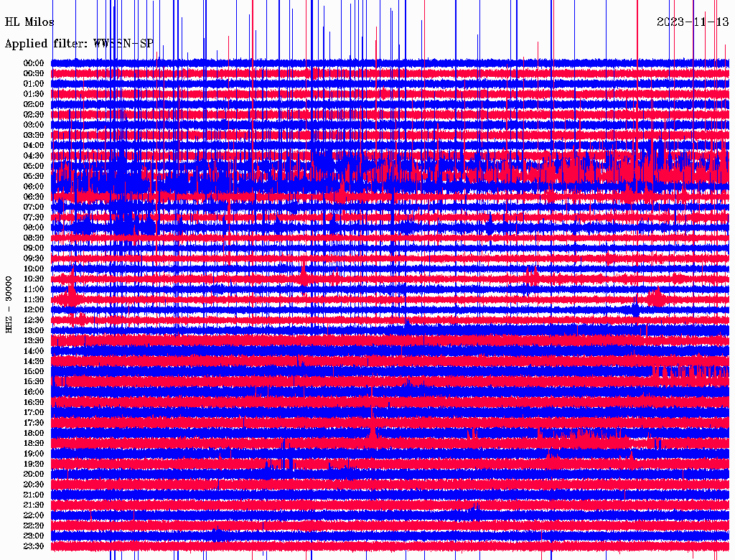Click the HHZ - 30000 axis label
735x560 pixels.
9,305
